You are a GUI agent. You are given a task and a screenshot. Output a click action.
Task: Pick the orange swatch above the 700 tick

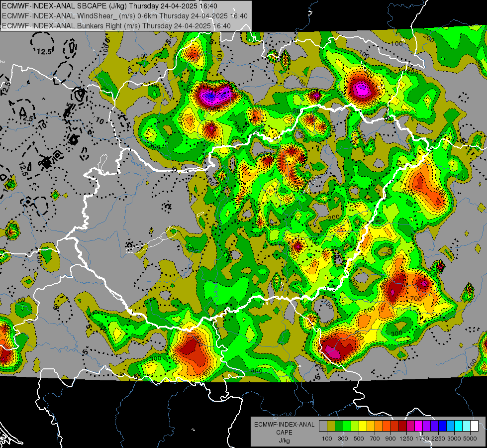(x=379, y=426)
